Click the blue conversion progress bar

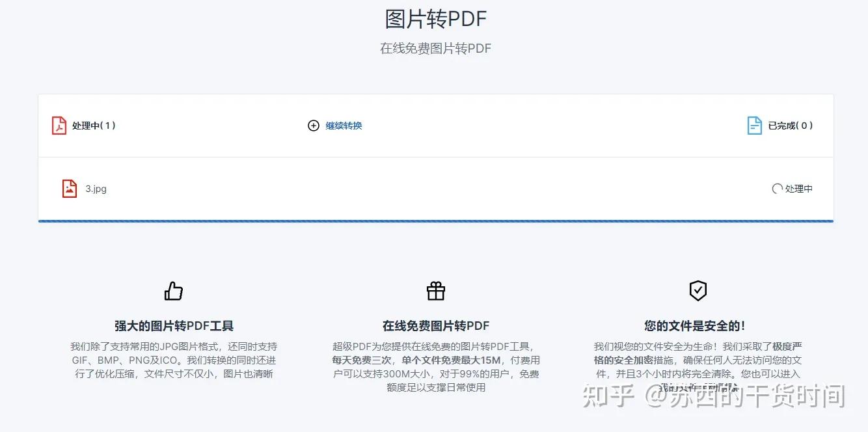point(435,221)
